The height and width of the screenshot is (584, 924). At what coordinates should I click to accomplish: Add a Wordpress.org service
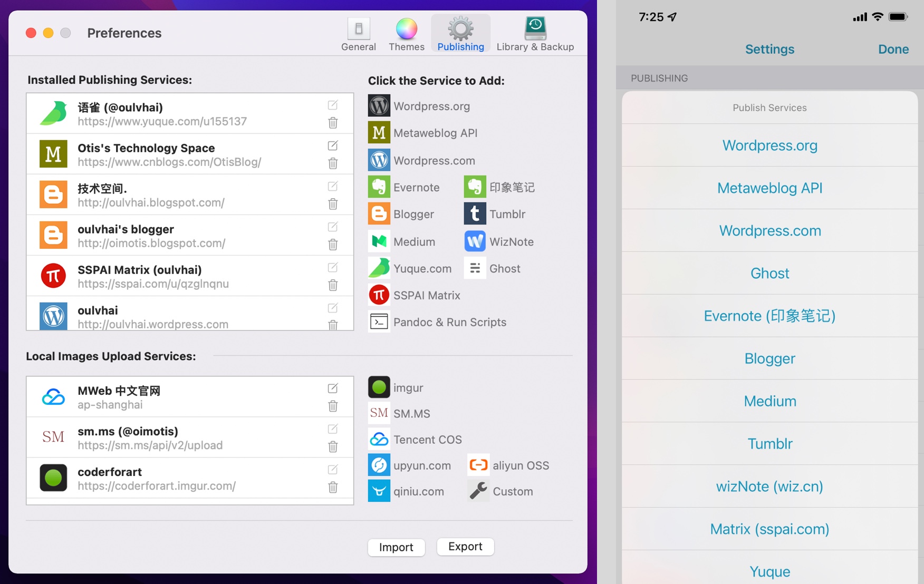[x=419, y=106]
